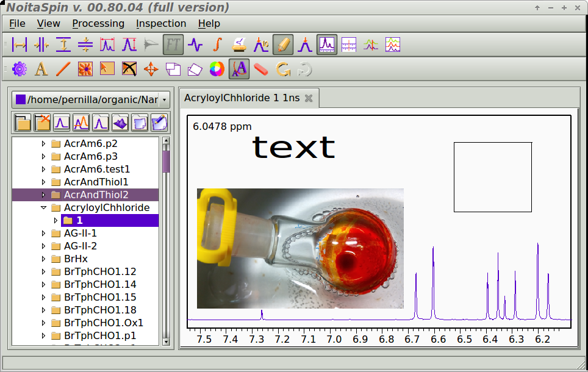Screen dimensions: 588x372
Task: Click the tabbed purple peak spectrum icon
Action: 101,123
